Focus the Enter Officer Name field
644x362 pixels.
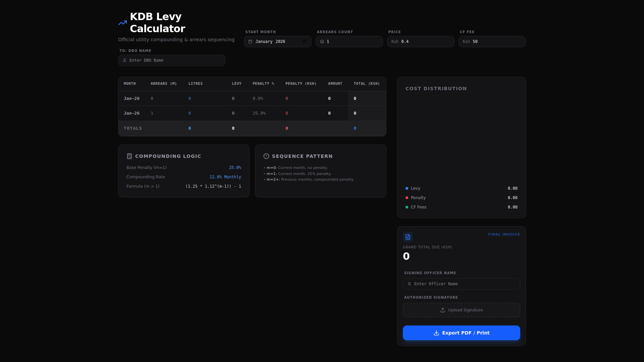pos(462,284)
